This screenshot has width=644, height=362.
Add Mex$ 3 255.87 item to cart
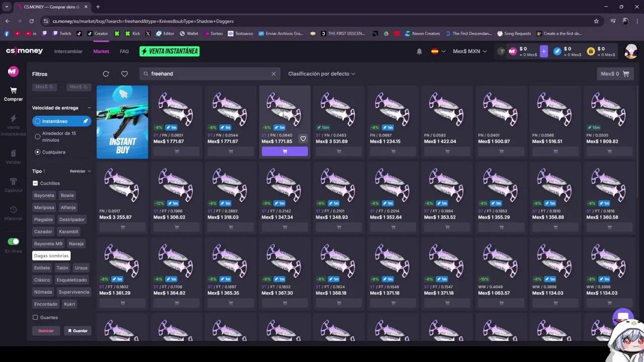coord(122,227)
